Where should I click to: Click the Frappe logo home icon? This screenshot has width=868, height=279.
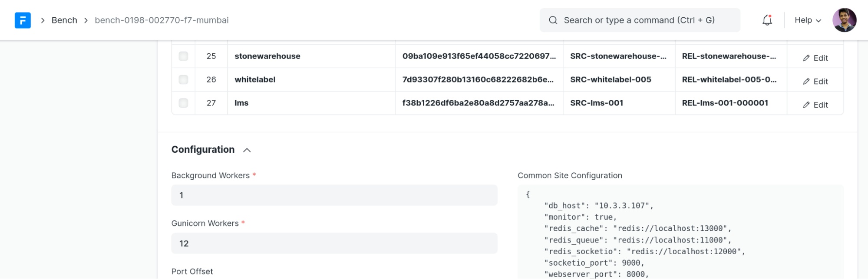(x=23, y=20)
